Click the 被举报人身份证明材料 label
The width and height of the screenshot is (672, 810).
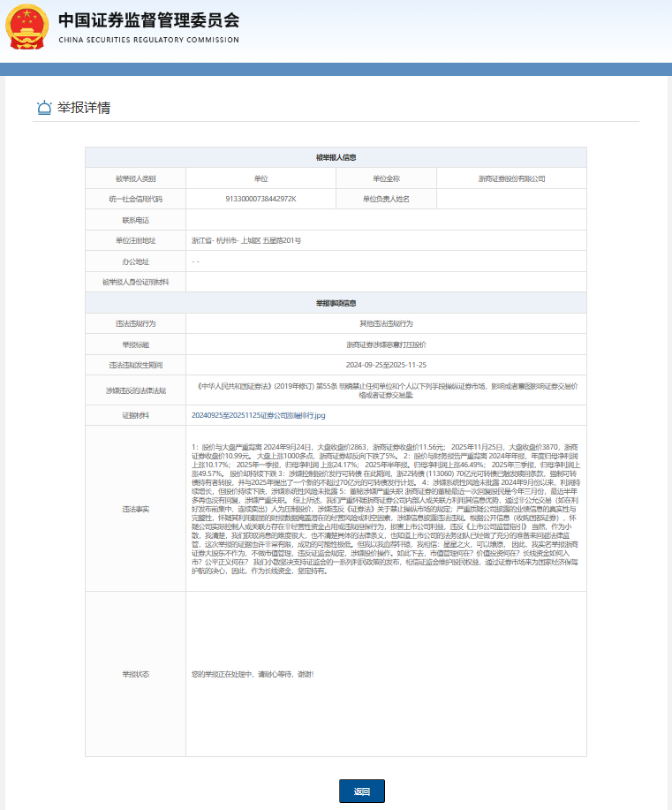click(x=135, y=282)
